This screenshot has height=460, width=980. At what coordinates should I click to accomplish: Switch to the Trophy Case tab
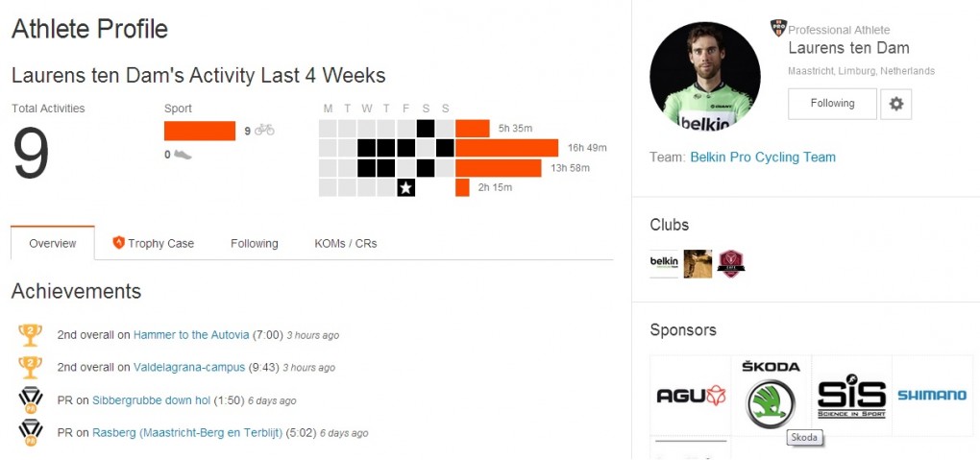[154, 243]
